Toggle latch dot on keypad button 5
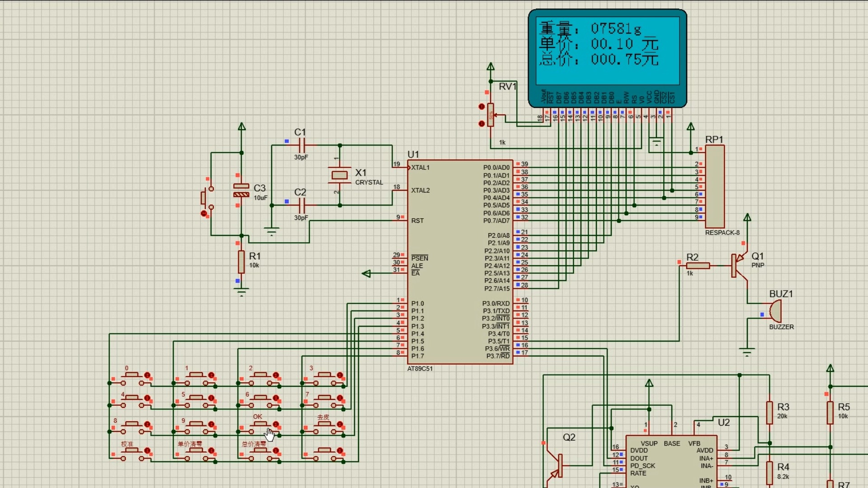 (211, 399)
